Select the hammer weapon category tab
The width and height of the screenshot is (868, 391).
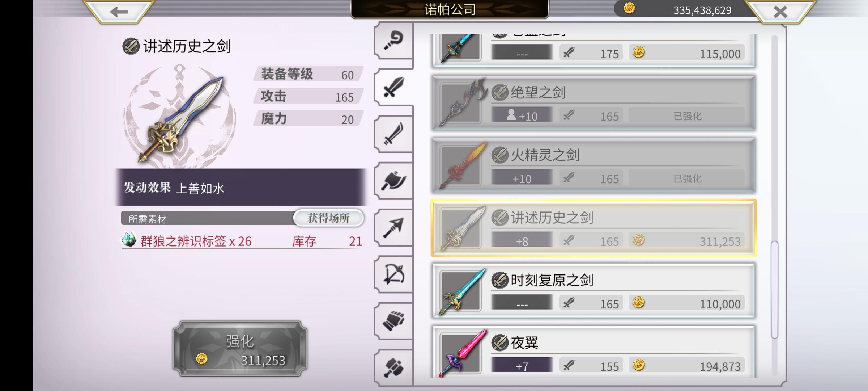tap(393, 367)
